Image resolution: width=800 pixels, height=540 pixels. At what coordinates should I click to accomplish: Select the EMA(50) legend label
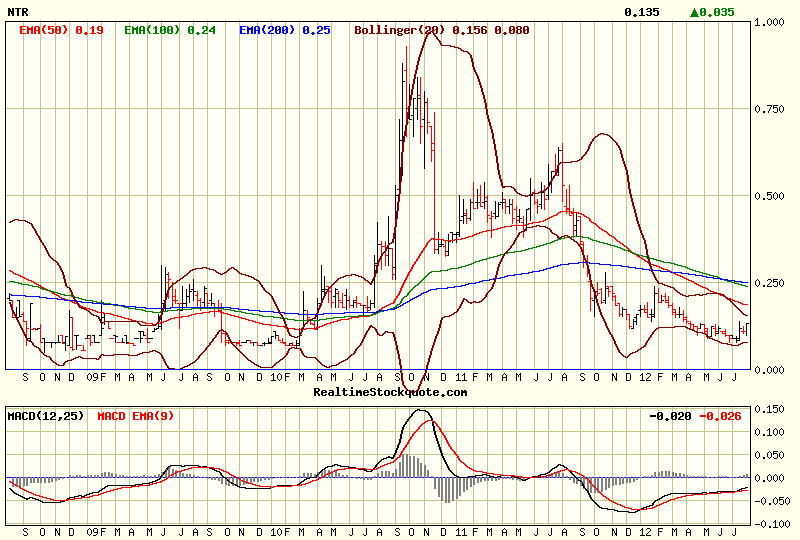[43, 30]
